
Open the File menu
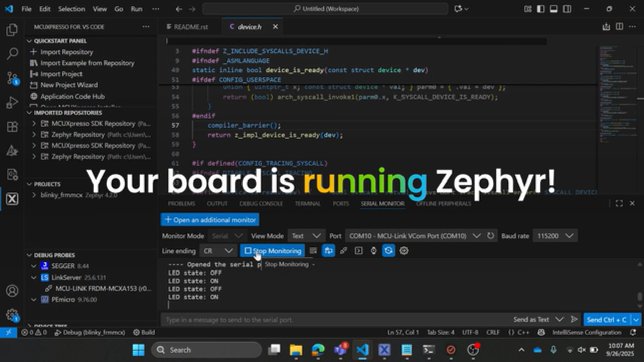(x=26, y=9)
